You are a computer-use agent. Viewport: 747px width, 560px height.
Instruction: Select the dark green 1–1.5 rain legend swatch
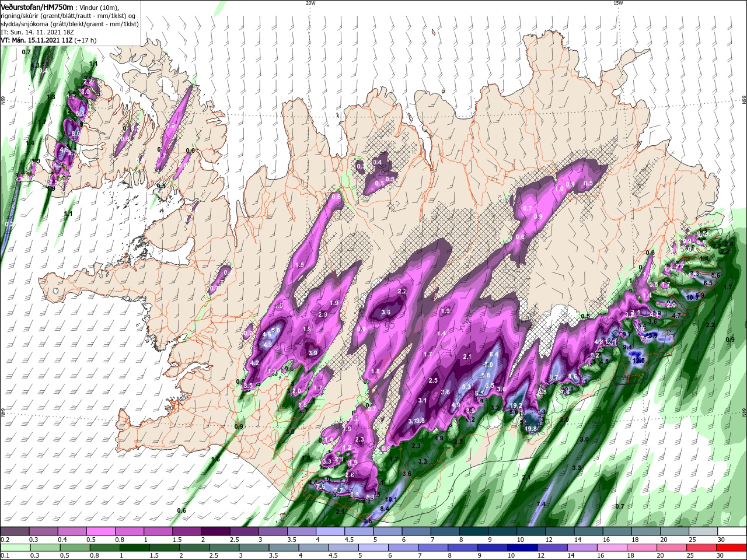click(x=135, y=548)
